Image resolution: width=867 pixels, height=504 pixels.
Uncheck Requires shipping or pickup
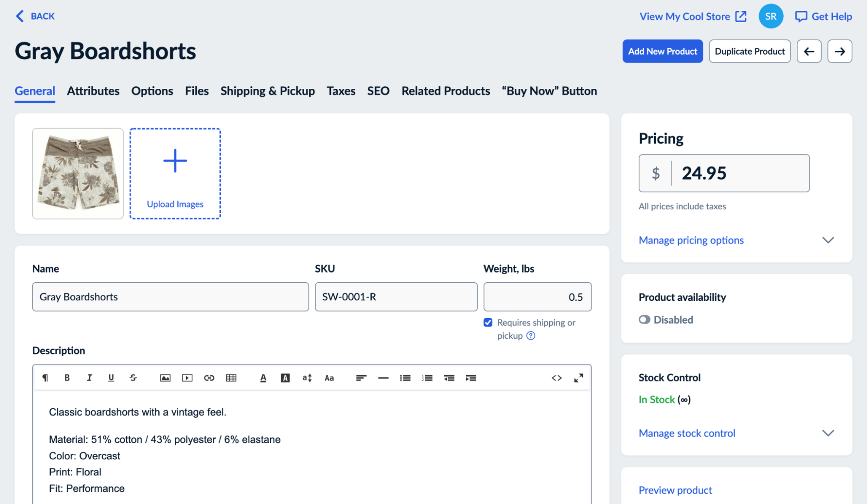tap(488, 322)
